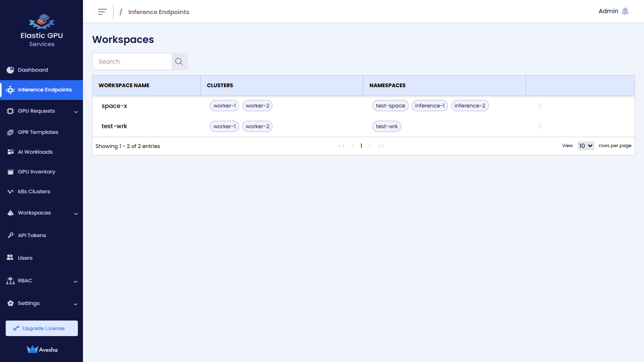Click the Dashboard pie chart icon

coord(10,70)
